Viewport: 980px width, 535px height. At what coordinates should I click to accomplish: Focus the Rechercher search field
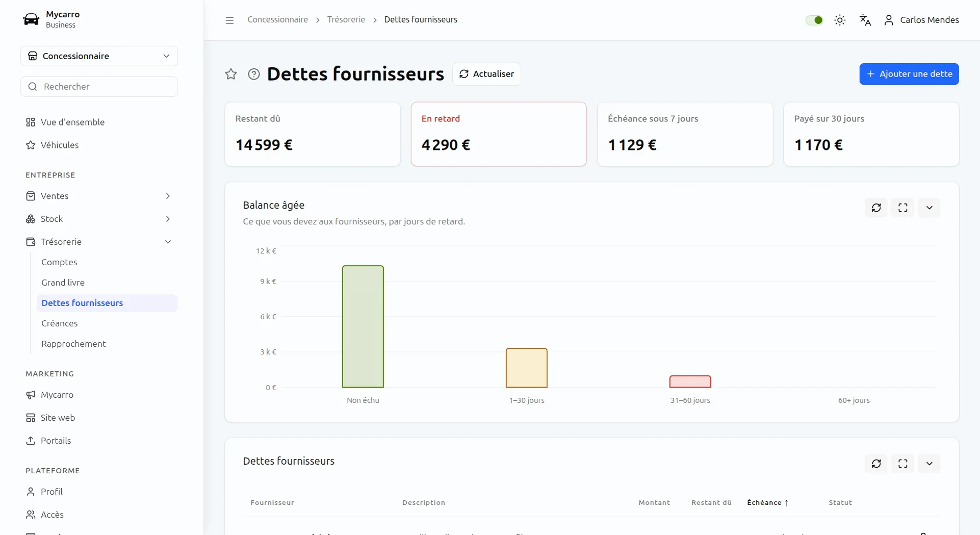99,87
